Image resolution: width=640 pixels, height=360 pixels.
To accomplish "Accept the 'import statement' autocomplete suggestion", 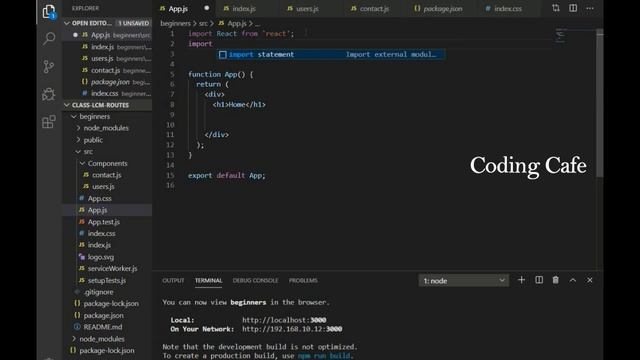I will (331, 54).
